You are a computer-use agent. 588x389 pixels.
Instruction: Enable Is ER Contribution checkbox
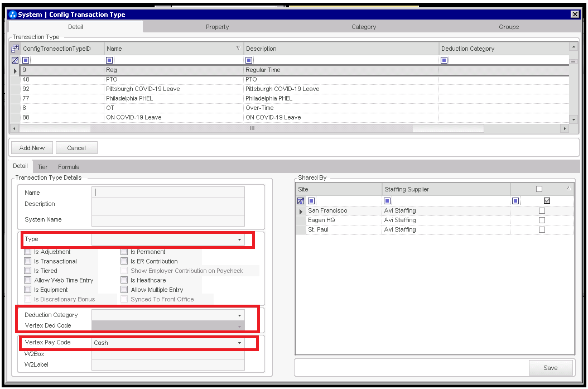[124, 261]
